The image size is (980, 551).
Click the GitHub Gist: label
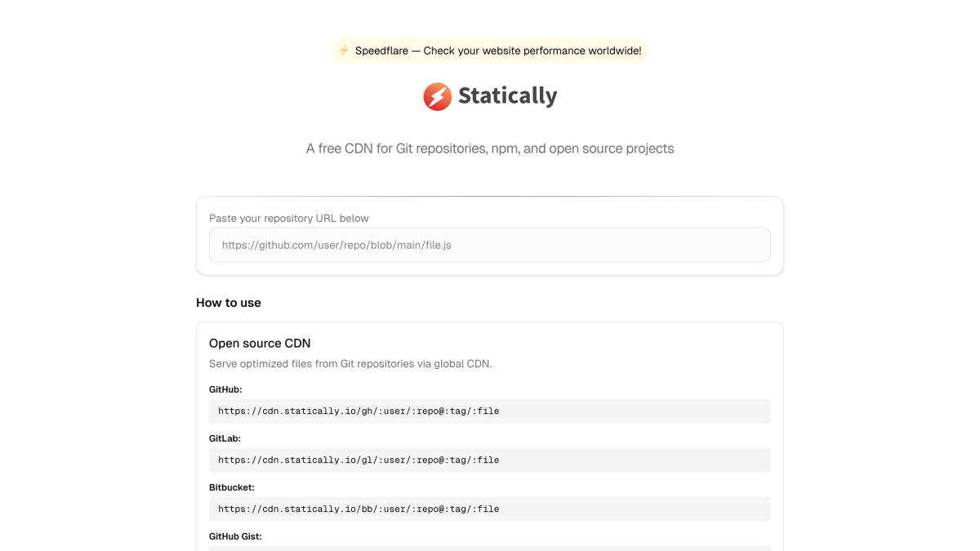tap(235, 536)
